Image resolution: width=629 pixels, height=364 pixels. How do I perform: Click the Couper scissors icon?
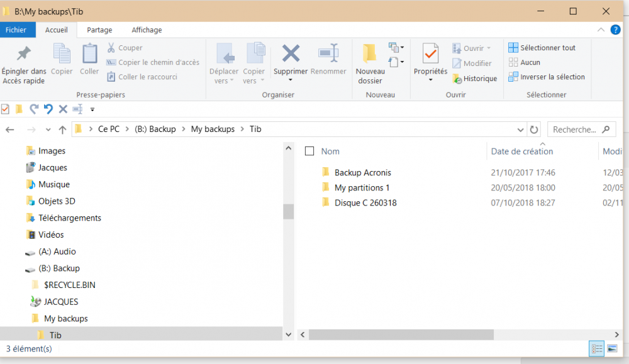pos(111,48)
